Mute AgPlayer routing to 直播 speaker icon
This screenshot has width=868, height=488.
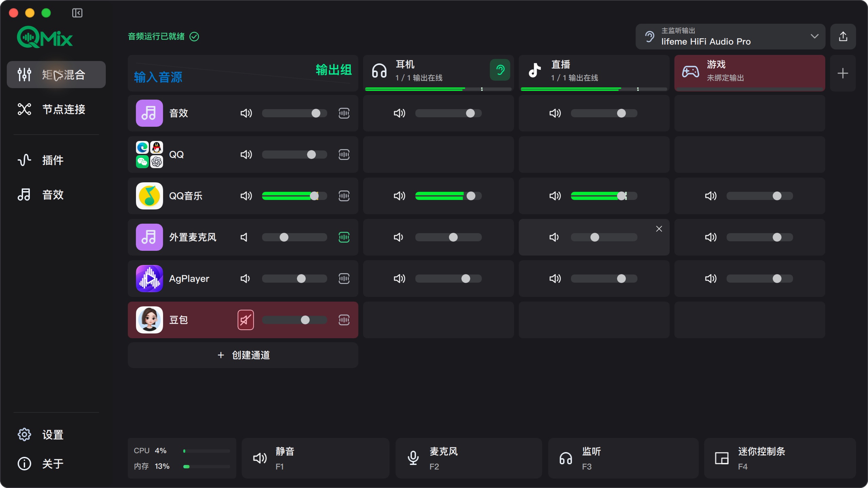coord(555,279)
